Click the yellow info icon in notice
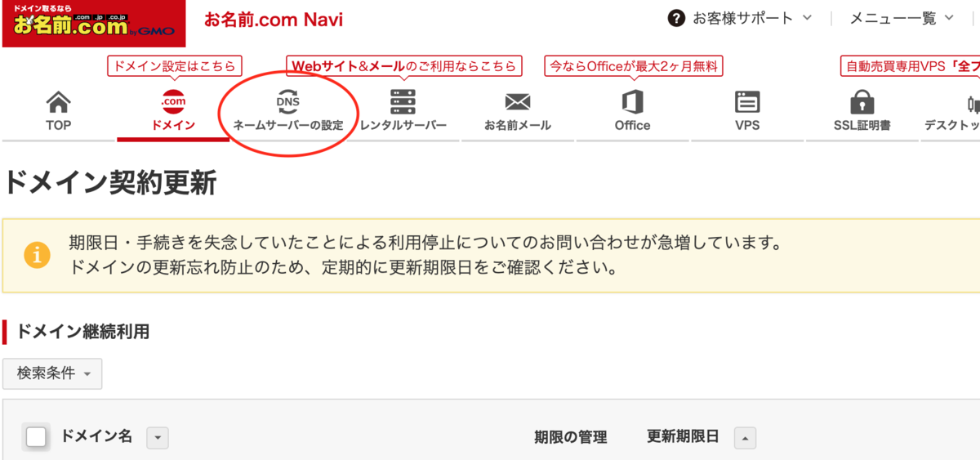The image size is (980, 460). point(37,255)
